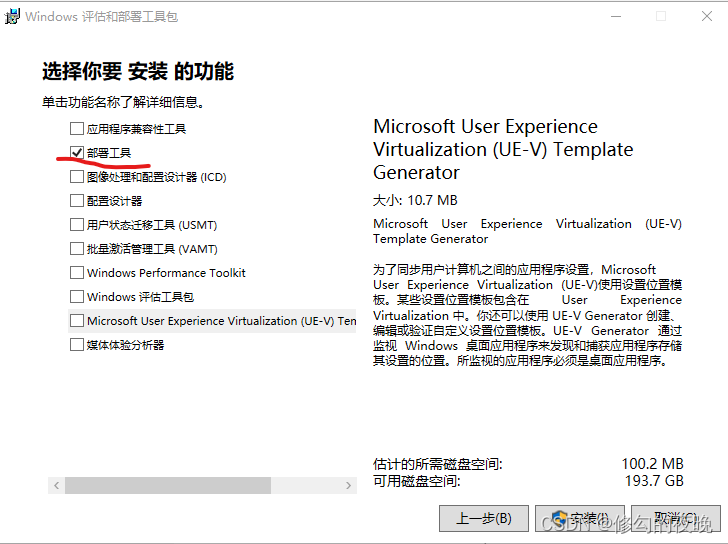This screenshot has height=544, width=728.
Task: Click the 配置设计器 feature name
Action: coord(114,201)
